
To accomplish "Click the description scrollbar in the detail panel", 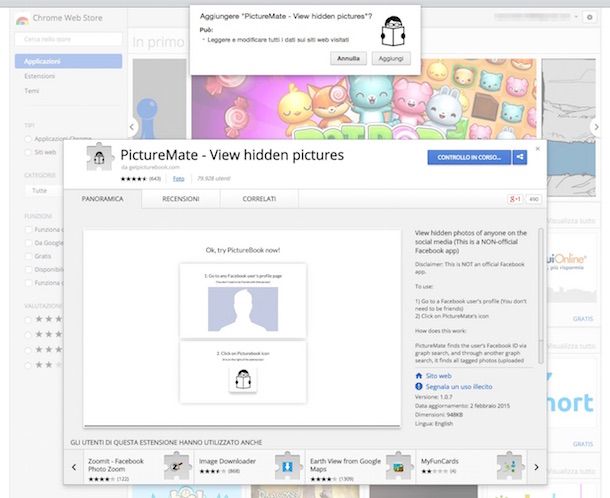I will [x=540, y=296].
